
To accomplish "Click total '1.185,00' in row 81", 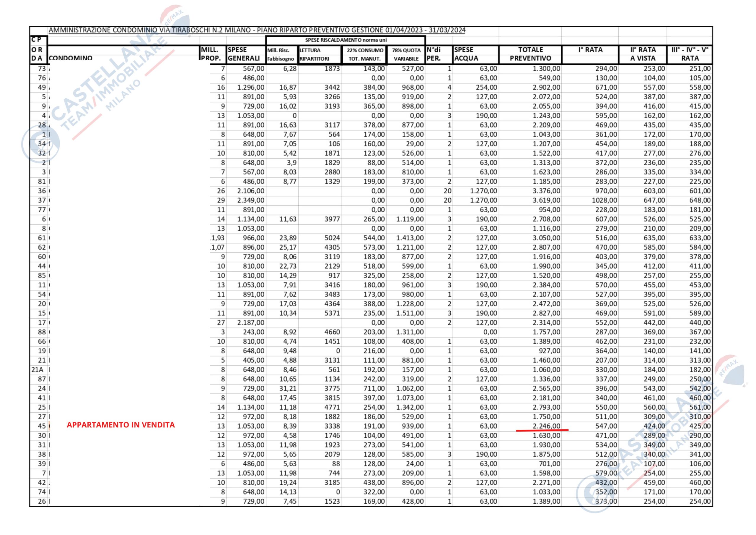I will click(546, 181).
